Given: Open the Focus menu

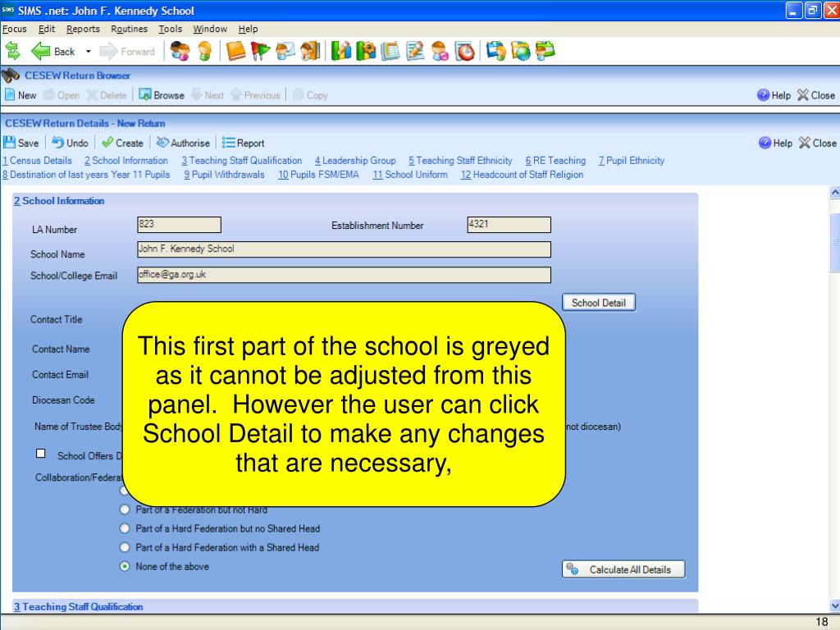Looking at the screenshot, I should click(15, 29).
